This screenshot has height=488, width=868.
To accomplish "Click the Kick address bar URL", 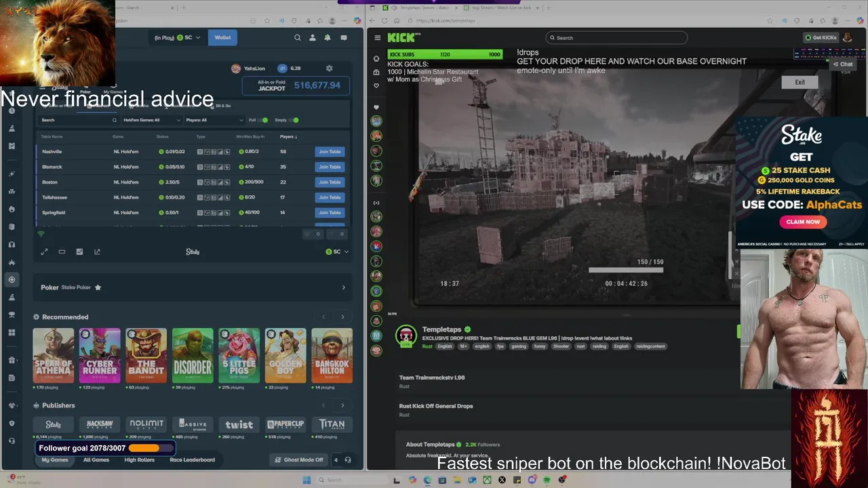I will [446, 21].
